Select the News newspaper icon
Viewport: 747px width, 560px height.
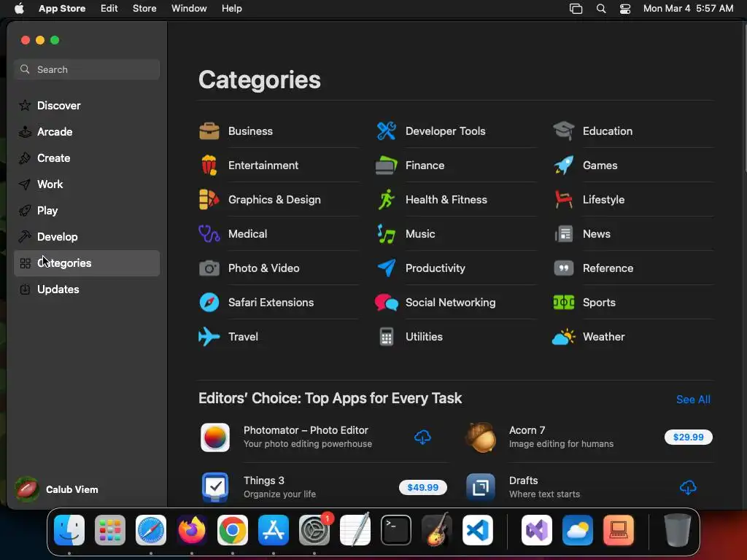[x=564, y=234]
